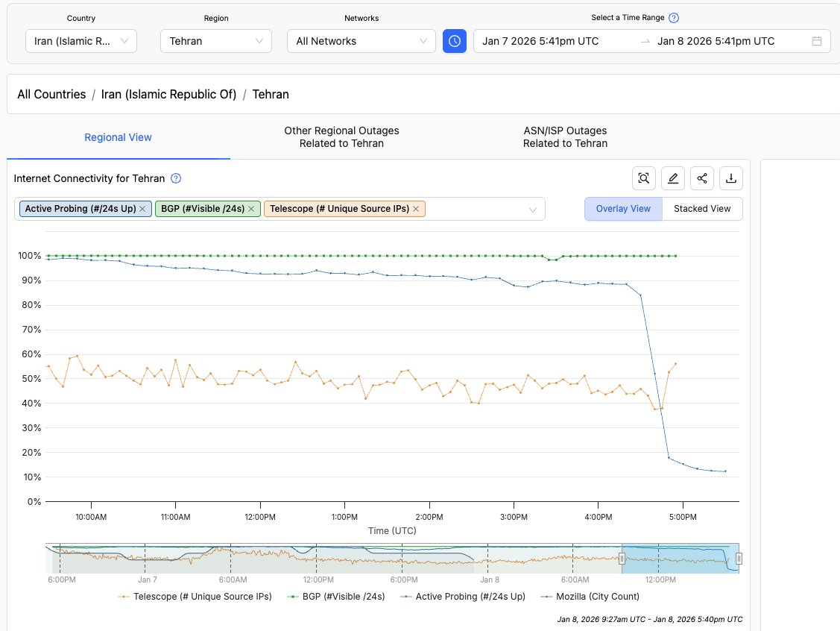Click the highlighted blue selection in timeline navigator

(x=680, y=559)
